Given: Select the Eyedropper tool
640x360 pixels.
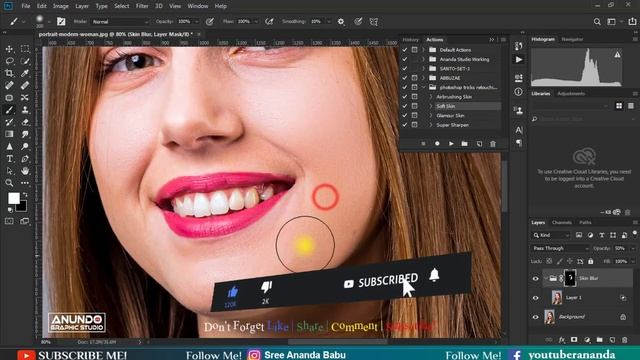Looking at the screenshot, I should 25,73.
